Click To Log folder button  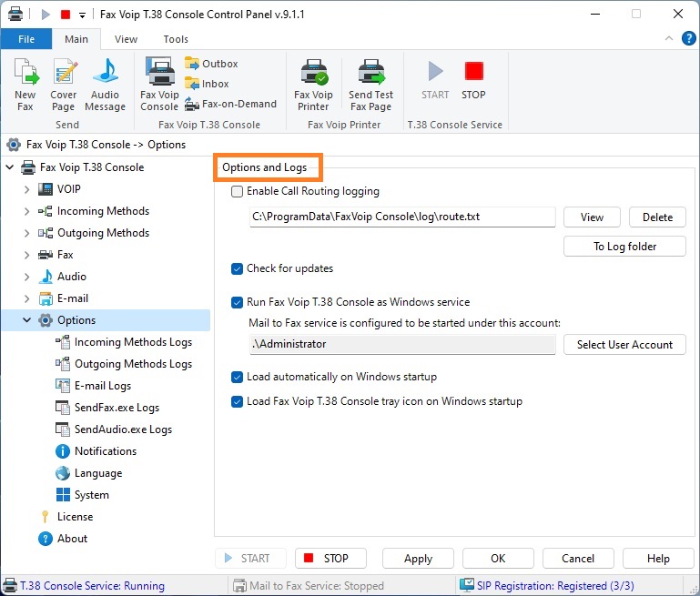[624, 247]
